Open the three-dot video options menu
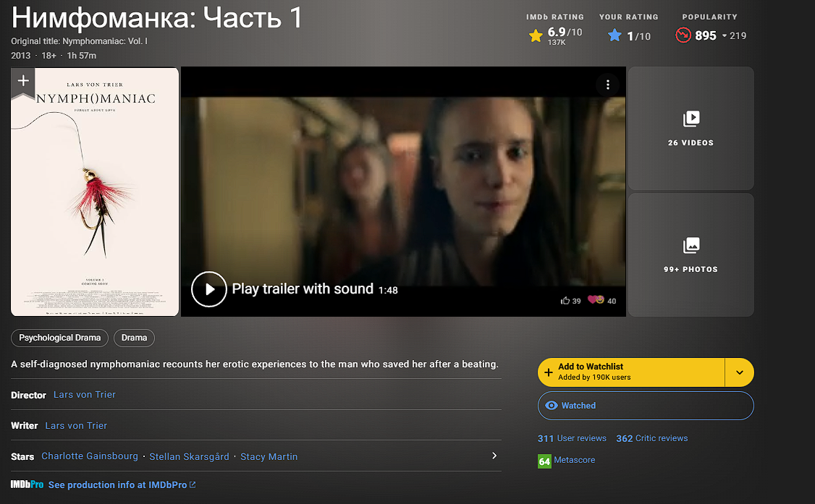 pyautogui.click(x=607, y=85)
